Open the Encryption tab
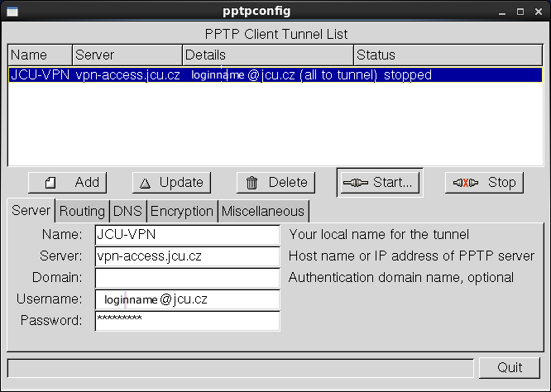Viewport: 551px width, 392px height. click(182, 211)
